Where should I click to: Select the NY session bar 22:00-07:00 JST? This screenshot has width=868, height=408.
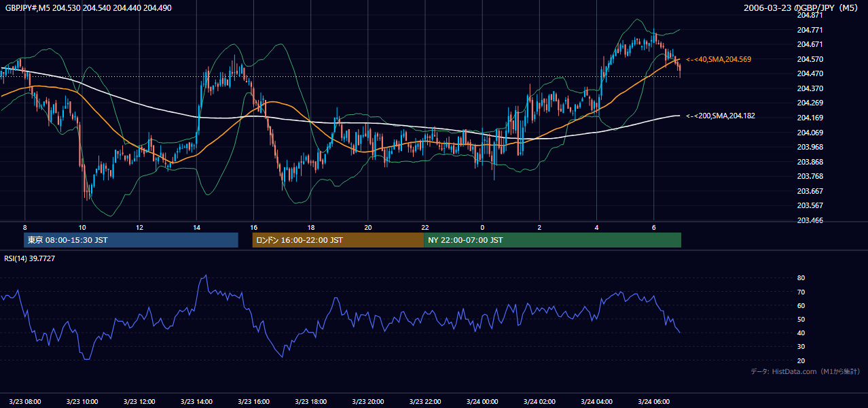point(552,240)
